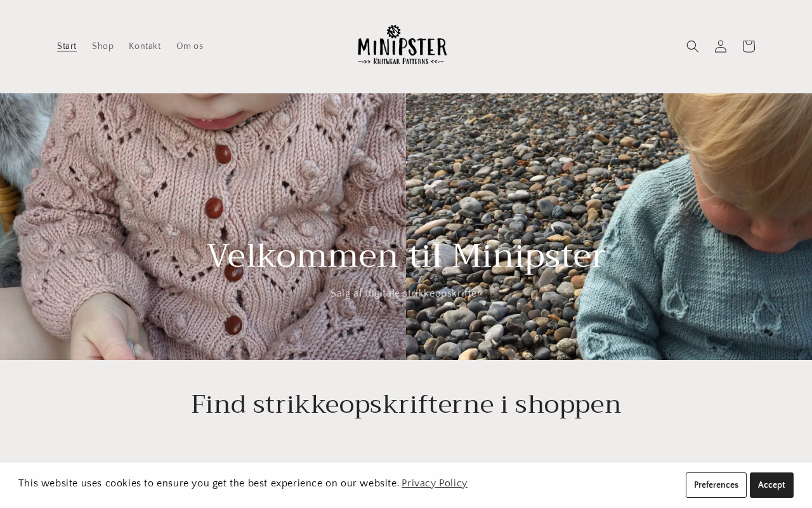This screenshot has height=508, width=812.
Task: Click the Minipster logo wordmark
Action: pyautogui.click(x=402, y=46)
